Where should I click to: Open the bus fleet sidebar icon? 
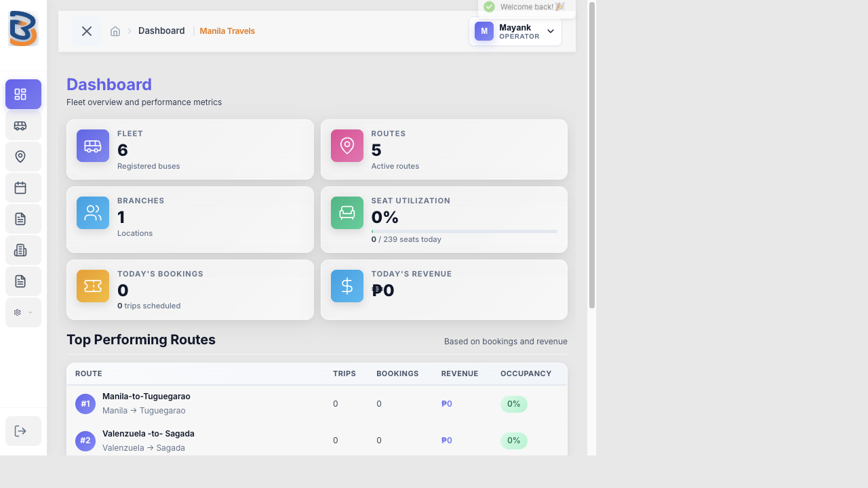[x=23, y=125]
